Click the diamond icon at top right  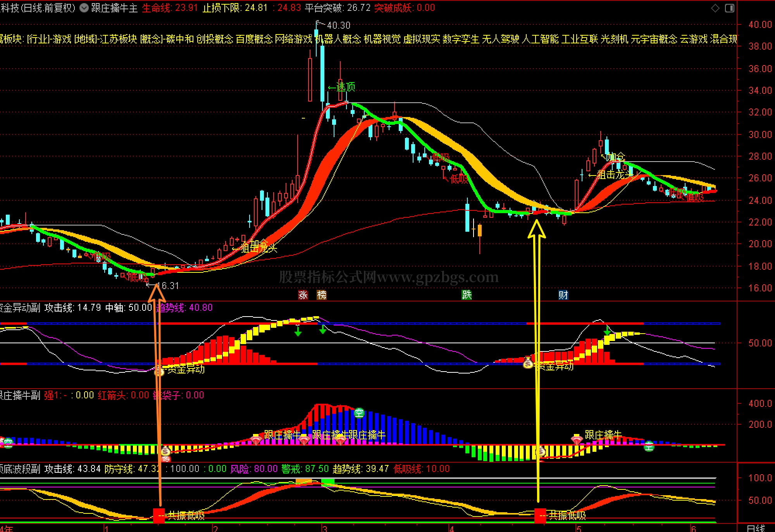(x=715, y=8)
